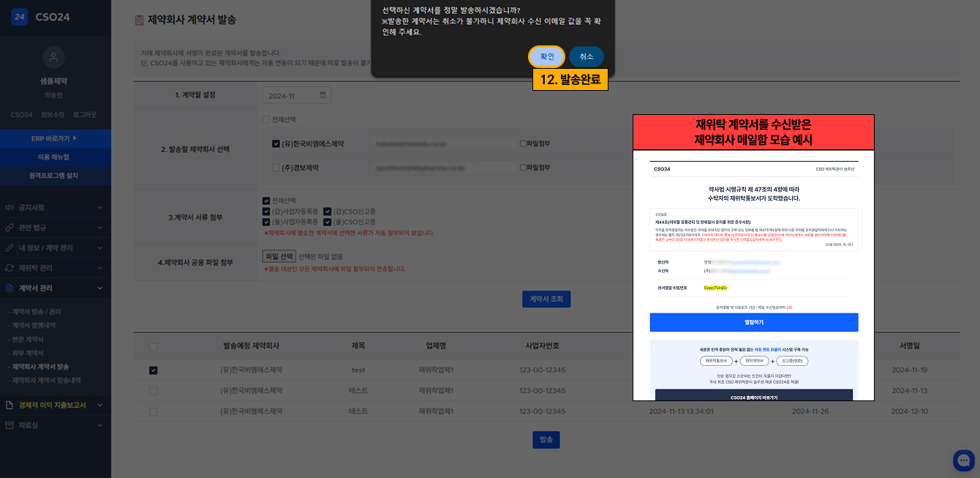Open 계약서 발행내역 submenu
The image size is (980, 478).
(x=31, y=325)
